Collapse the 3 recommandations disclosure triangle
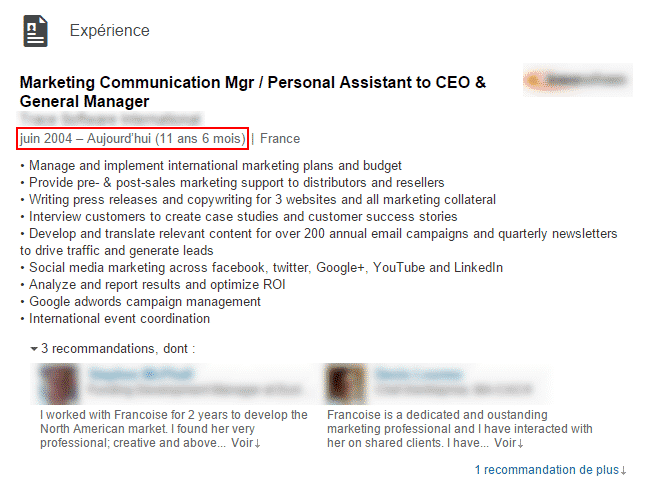This screenshot has width=646, height=481. coord(34,349)
